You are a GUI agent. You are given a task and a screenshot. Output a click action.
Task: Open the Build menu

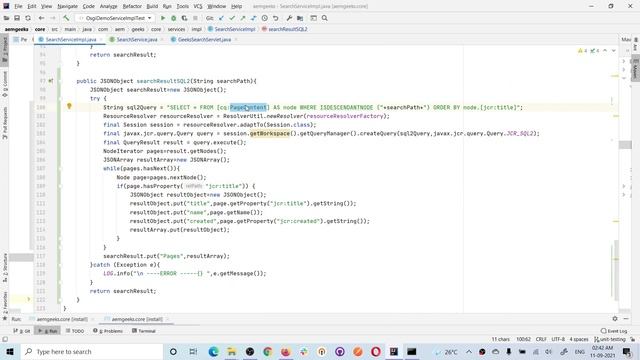[152, 6]
